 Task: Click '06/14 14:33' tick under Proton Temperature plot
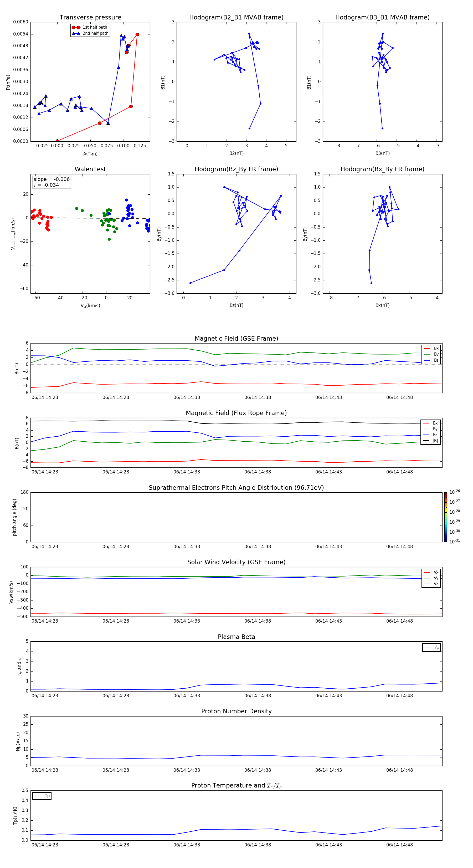[187, 845]
